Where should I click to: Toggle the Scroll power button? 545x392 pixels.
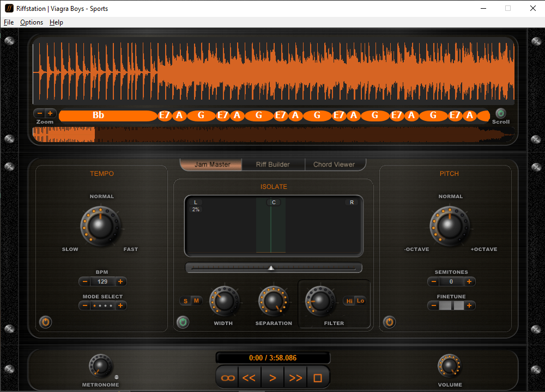pos(500,113)
